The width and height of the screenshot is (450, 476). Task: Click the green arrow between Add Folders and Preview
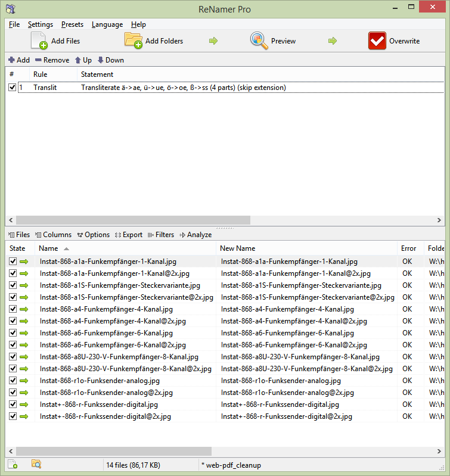point(213,41)
